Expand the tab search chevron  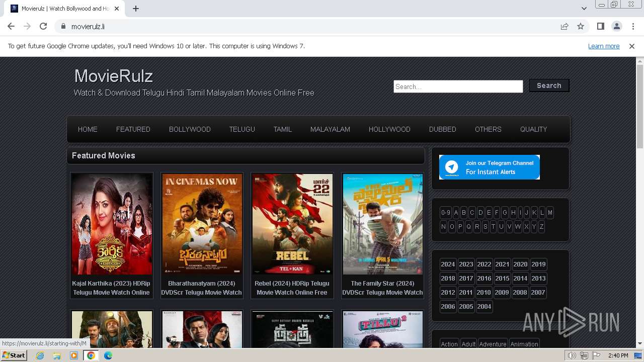[584, 9]
